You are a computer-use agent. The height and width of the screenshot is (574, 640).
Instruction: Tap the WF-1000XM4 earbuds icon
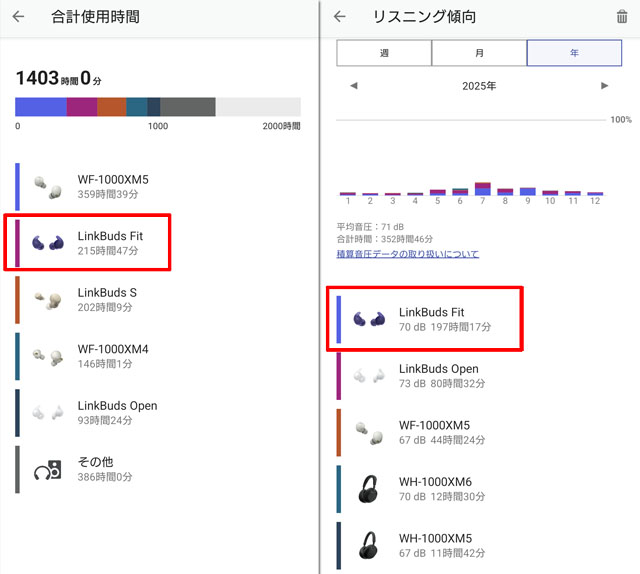click(x=45, y=357)
